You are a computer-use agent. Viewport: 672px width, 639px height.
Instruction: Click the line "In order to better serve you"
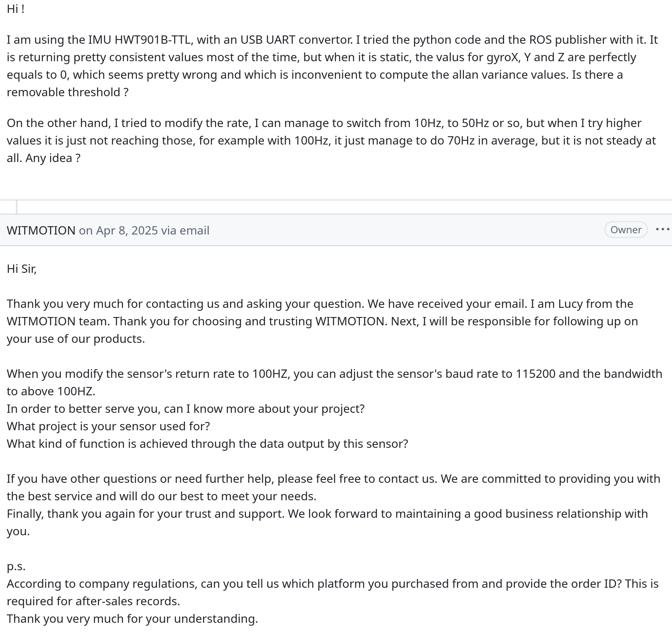point(186,409)
